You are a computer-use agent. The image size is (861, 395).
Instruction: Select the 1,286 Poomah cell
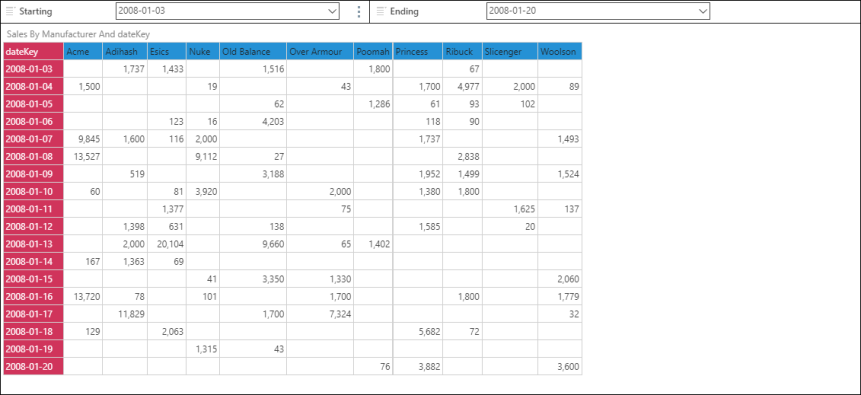[373, 104]
